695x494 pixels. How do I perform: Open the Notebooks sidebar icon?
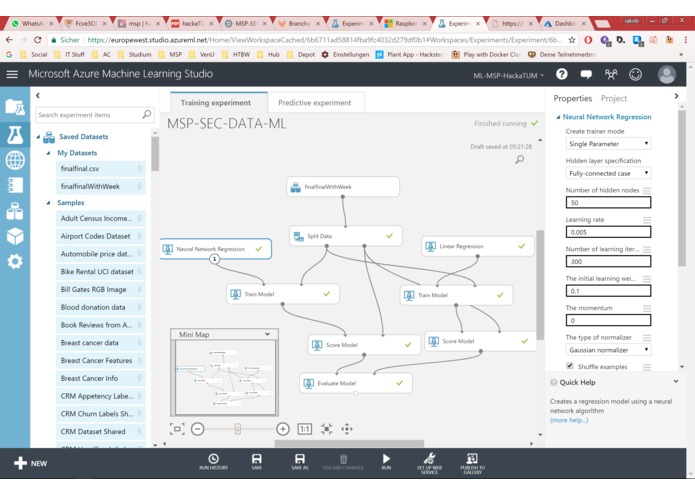pyautogui.click(x=15, y=185)
